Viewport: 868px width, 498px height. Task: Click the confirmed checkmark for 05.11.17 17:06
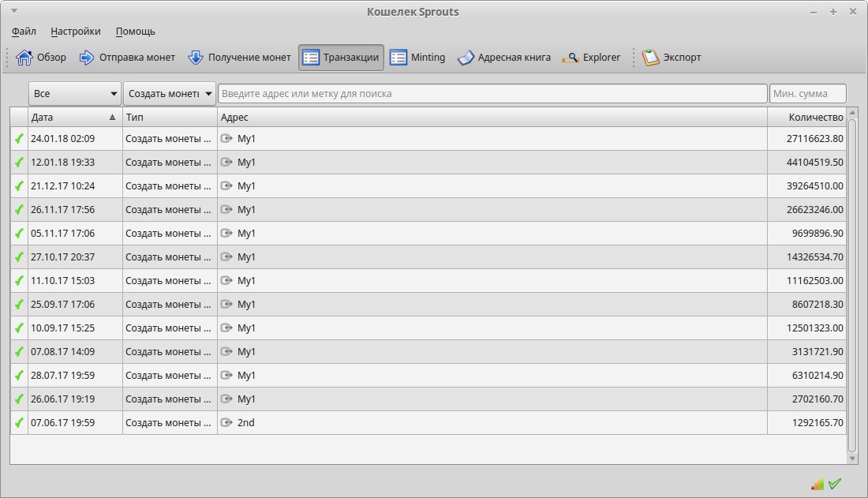[20, 233]
